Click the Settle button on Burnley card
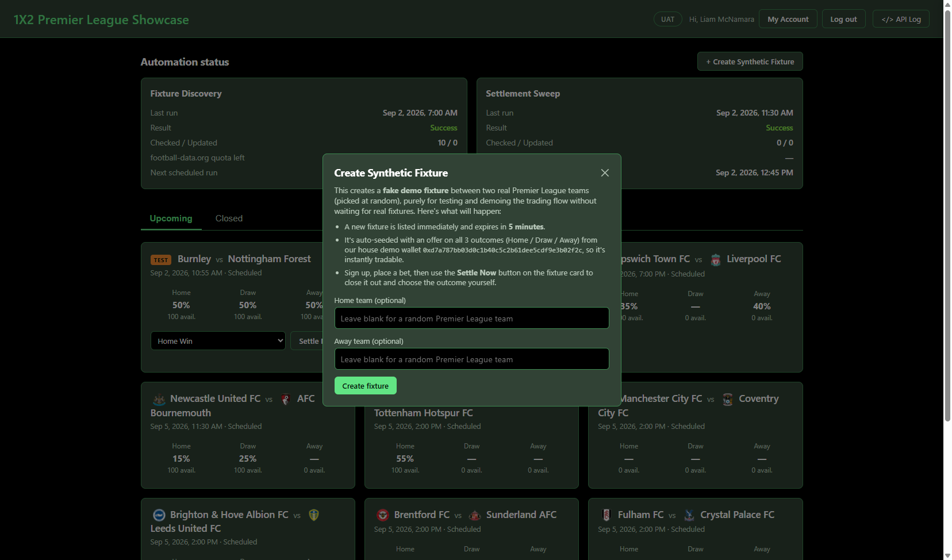This screenshot has height=560, width=952. pyautogui.click(x=307, y=341)
